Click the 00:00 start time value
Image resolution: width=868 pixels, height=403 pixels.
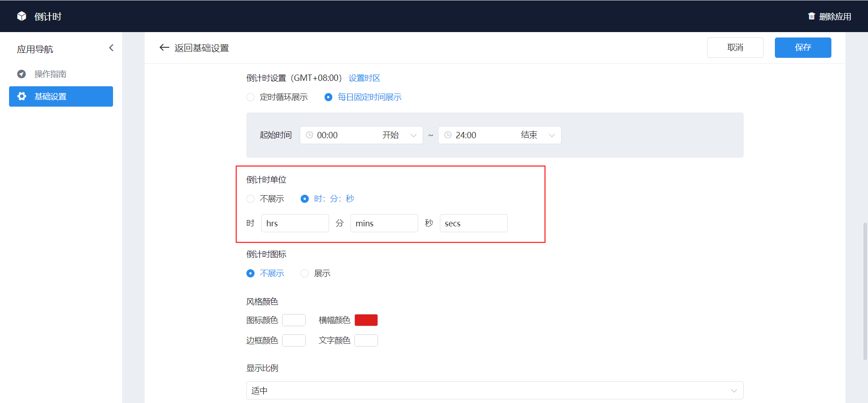point(327,135)
